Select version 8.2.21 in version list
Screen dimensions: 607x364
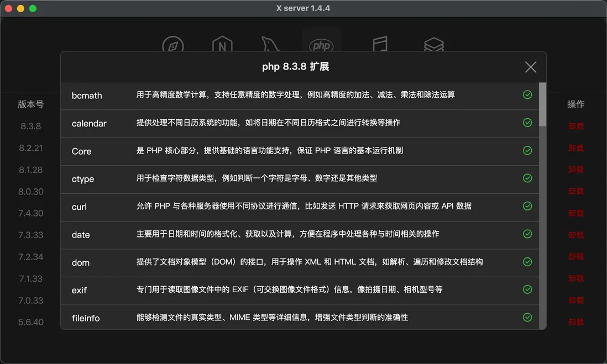click(30, 148)
